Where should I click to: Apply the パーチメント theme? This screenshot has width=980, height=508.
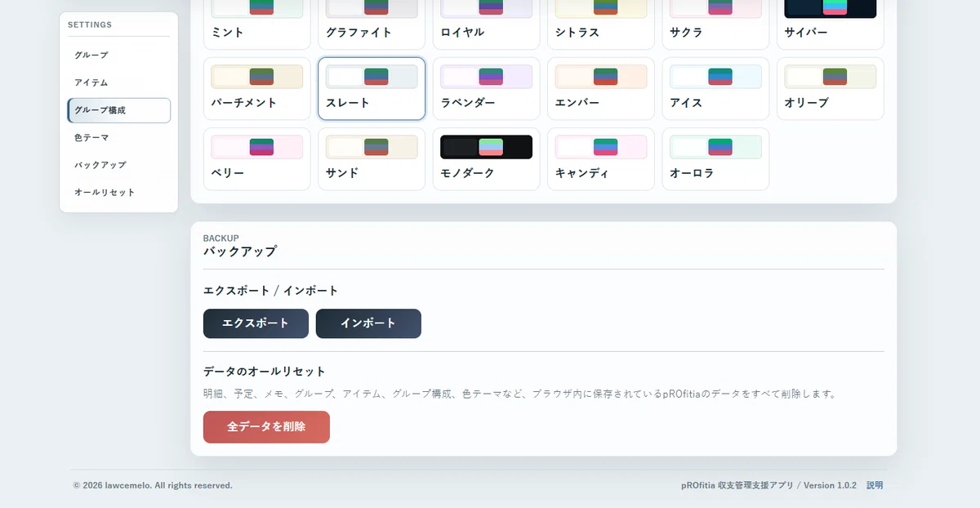pos(256,89)
